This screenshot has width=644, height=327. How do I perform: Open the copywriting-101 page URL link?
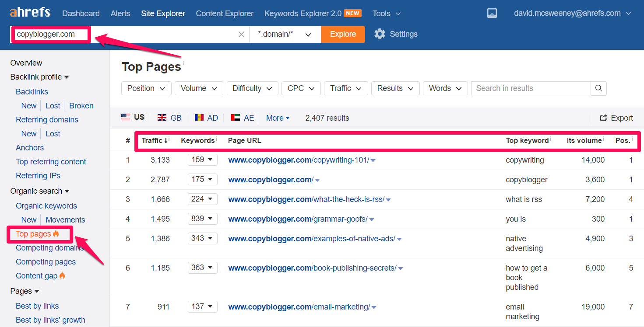point(299,160)
